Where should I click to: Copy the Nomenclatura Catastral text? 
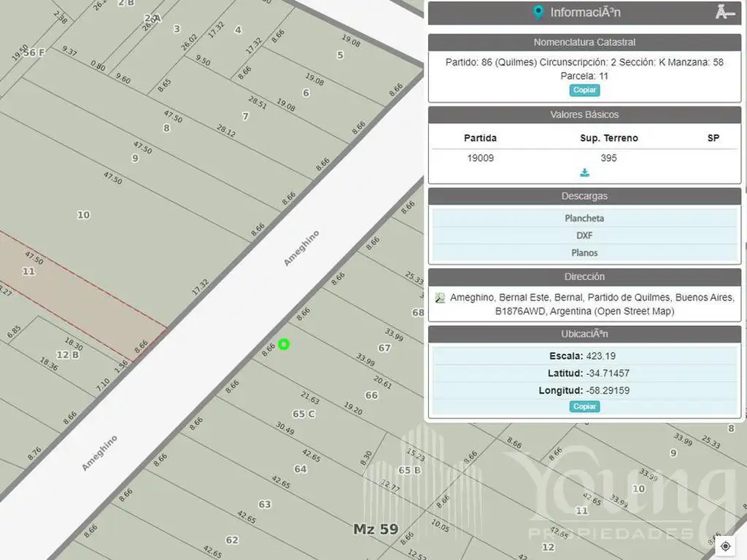[584, 90]
